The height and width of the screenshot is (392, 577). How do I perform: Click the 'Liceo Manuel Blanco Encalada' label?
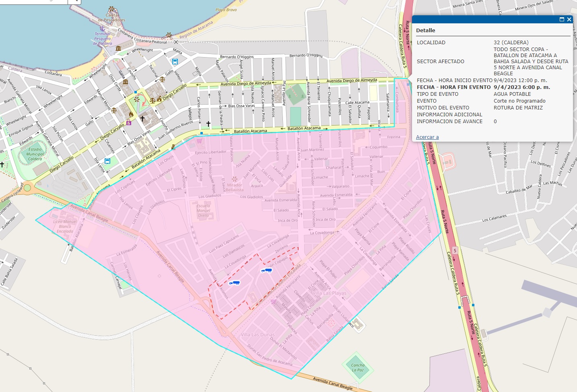pos(65,226)
